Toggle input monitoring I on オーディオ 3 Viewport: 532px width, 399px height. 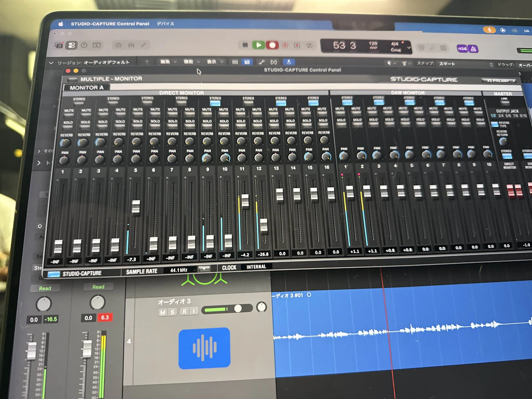pyautogui.click(x=194, y=312)
